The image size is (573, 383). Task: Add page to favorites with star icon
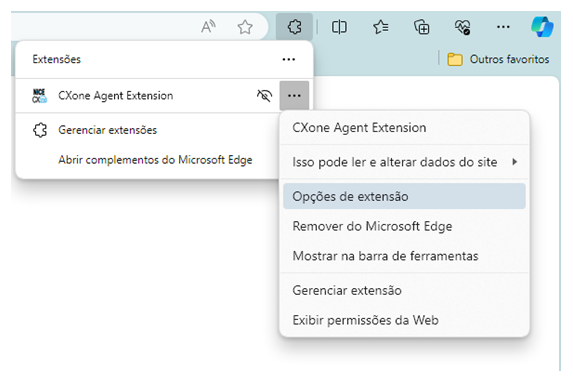tap(245, 27)
